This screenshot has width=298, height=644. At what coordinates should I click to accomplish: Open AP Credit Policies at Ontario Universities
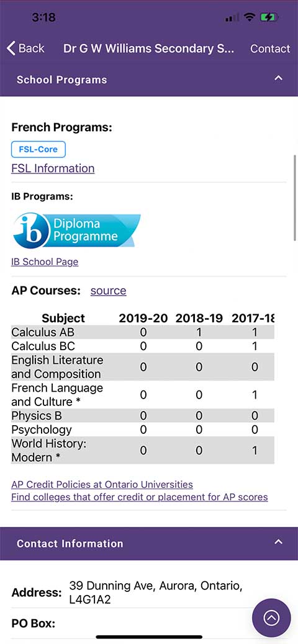coord(102,484)
